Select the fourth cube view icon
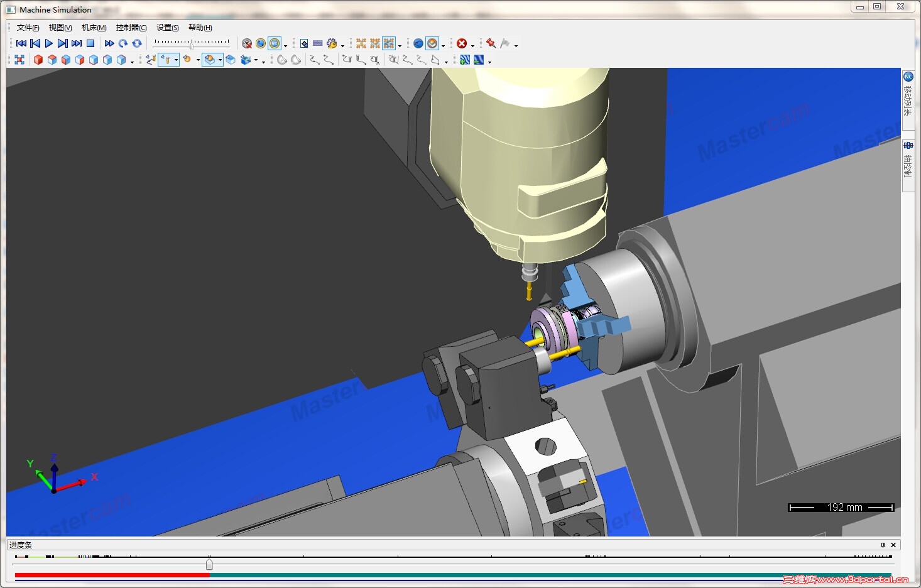This screenshot has height=588, width=921. click(x=80, y=60)
